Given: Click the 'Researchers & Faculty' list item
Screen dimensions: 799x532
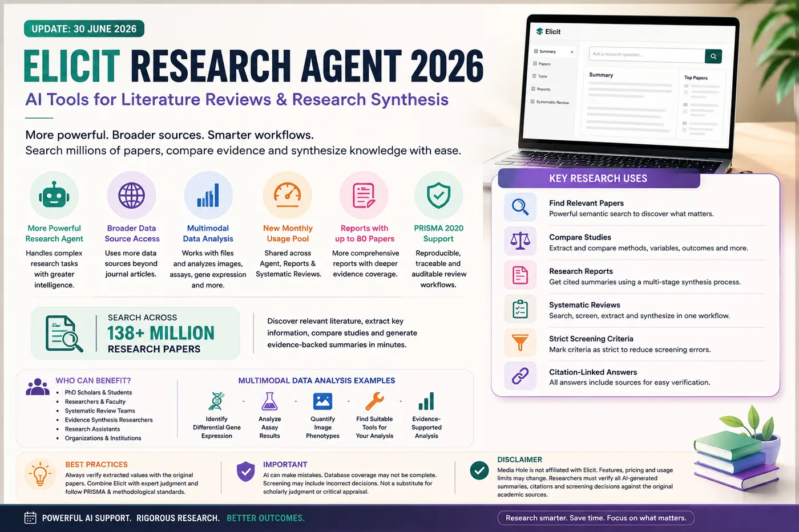Looking at the screenshot, I should click(x=95, y=401).
